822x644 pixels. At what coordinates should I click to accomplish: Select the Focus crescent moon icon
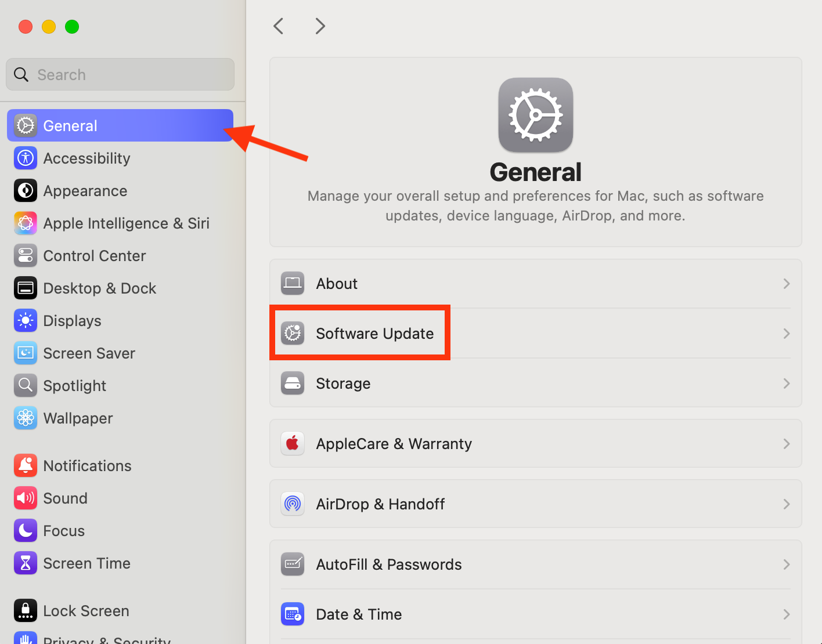[25, 530]
